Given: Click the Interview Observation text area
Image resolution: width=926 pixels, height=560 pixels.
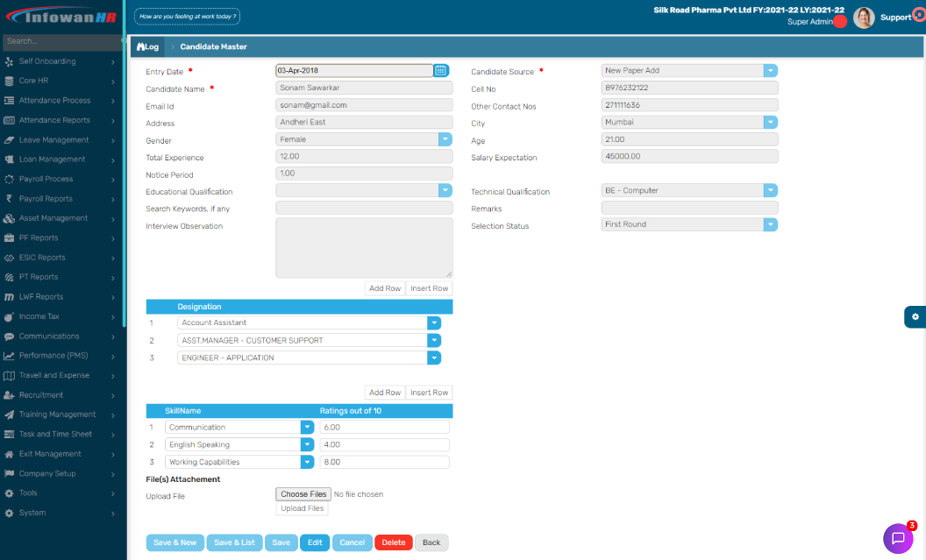Looking at the screenshot, I should click(x=364, y=248).
